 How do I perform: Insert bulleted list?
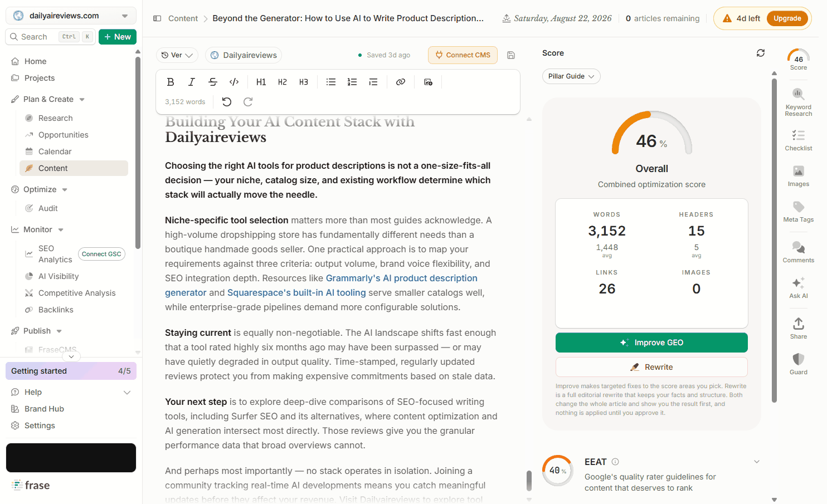pos(331,82)
